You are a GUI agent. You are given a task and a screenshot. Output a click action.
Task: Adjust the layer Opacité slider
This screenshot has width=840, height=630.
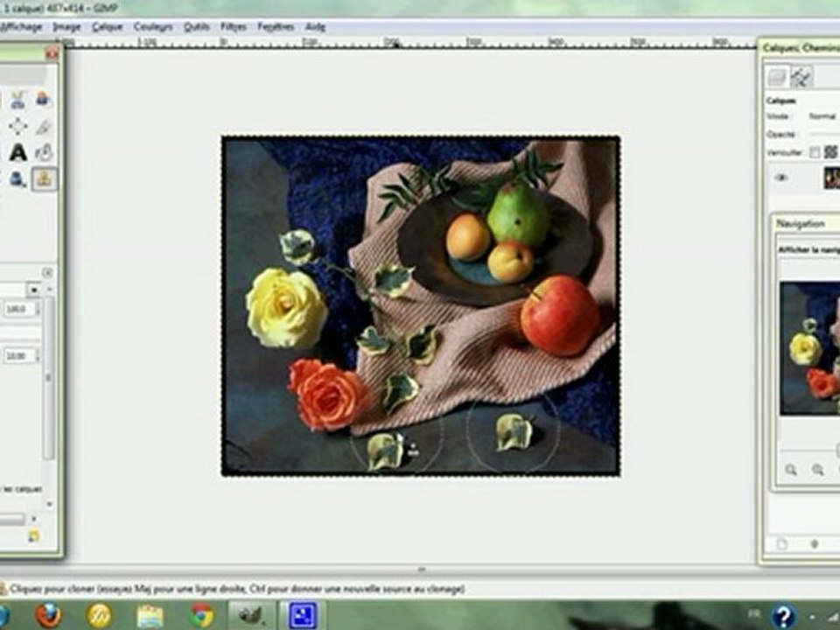(x=824, y=134)
